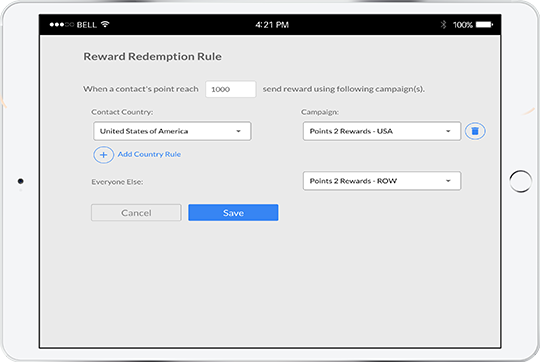The image size is (540, 362).
Task: Tap the BELL carrier name in status bar
Action: [x=86, y=25]
